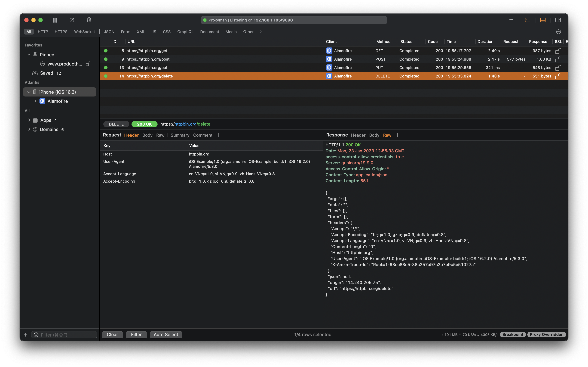The image size is (588, 367).
Task: Pause network traffic capturing
Action: coord(55,20)
